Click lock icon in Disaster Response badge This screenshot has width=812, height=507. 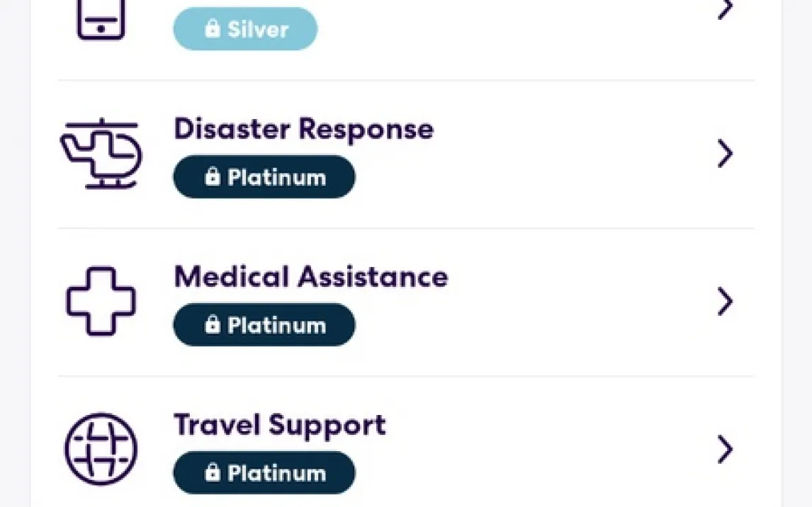(212, 177)
